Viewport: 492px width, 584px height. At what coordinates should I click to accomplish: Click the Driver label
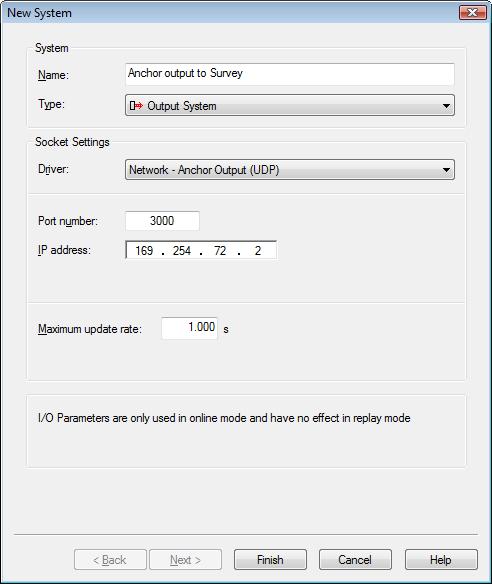click(x=53, y=169)
